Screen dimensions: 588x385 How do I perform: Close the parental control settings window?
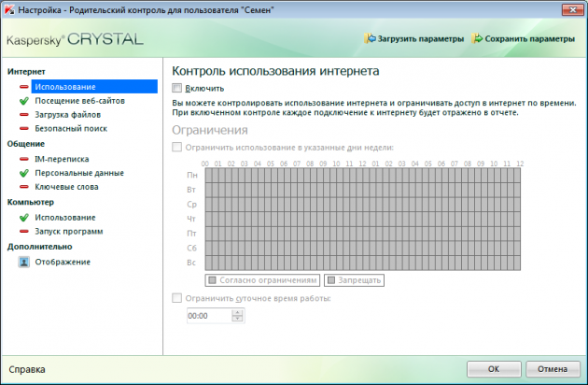coord(573,9)
